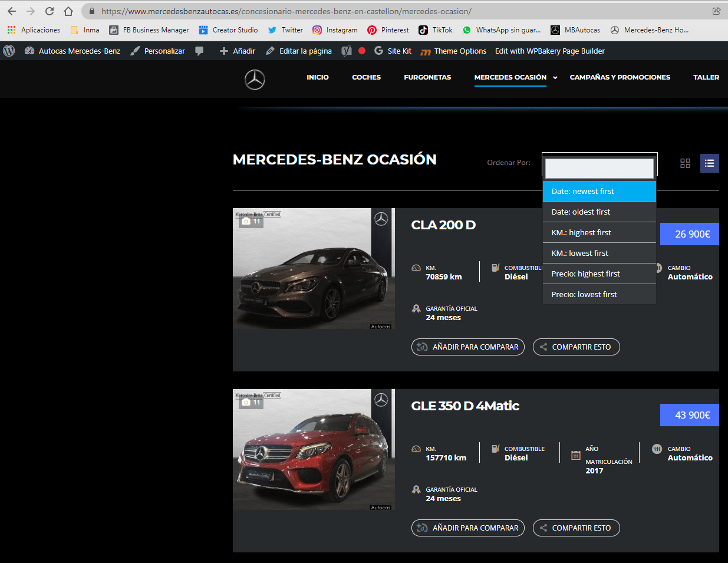This screenshot has width=728, height=563.
Task: Open TALLER in site navigation
Action: click(706, 77)
